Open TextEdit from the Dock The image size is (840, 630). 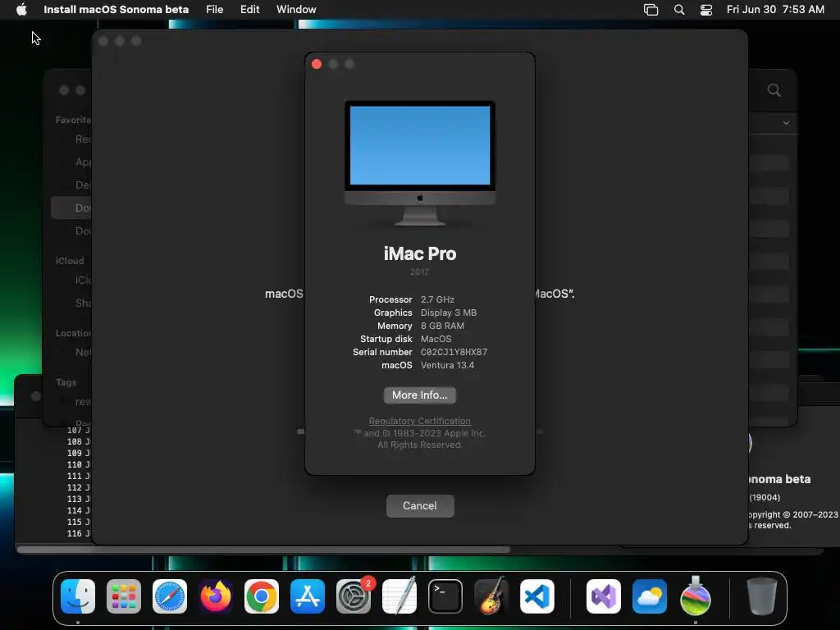pyautogui.click(x=399, y=596)
